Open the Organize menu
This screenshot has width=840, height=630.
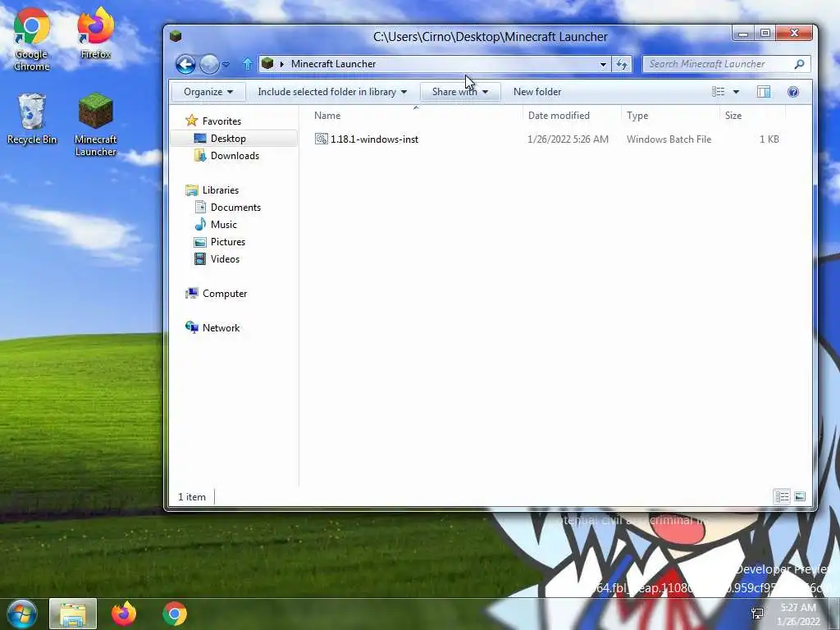click(x=208, y=92)
